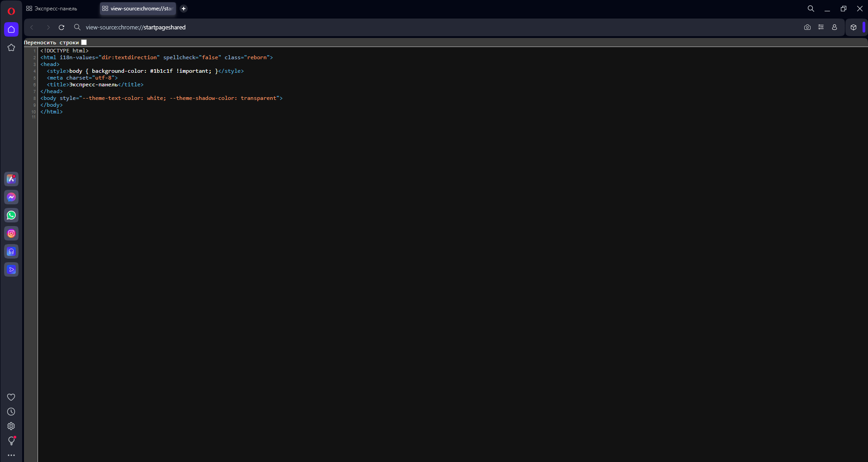Click the body style attribute value
Image resolution: width=868 pixels, height=462 pixels.
[179, 98]
